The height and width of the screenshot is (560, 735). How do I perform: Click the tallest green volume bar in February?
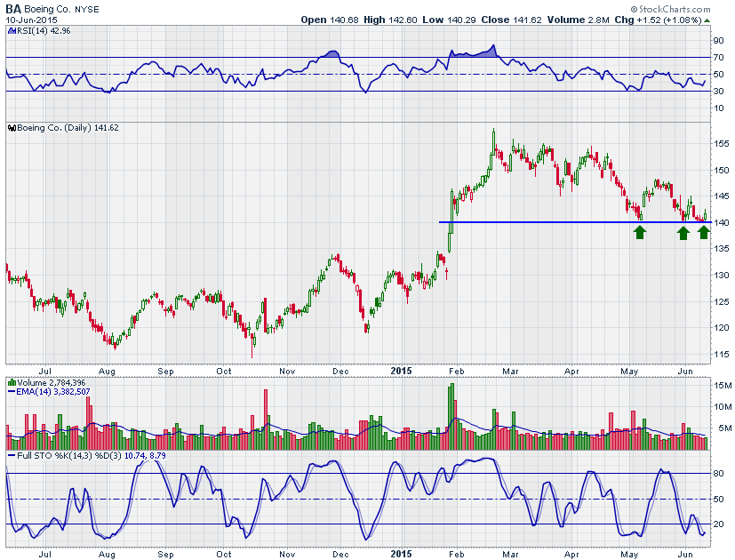coord(451,417)
